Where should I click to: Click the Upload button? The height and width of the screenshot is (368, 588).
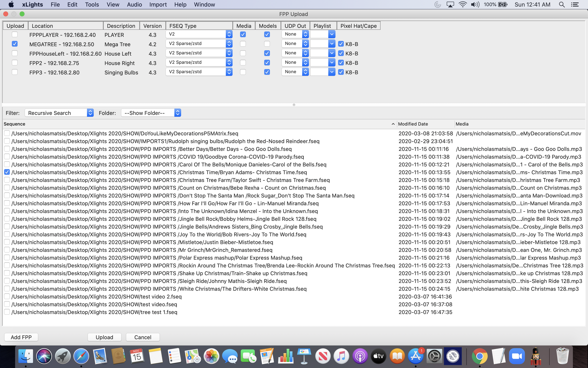tap(105, 337)
